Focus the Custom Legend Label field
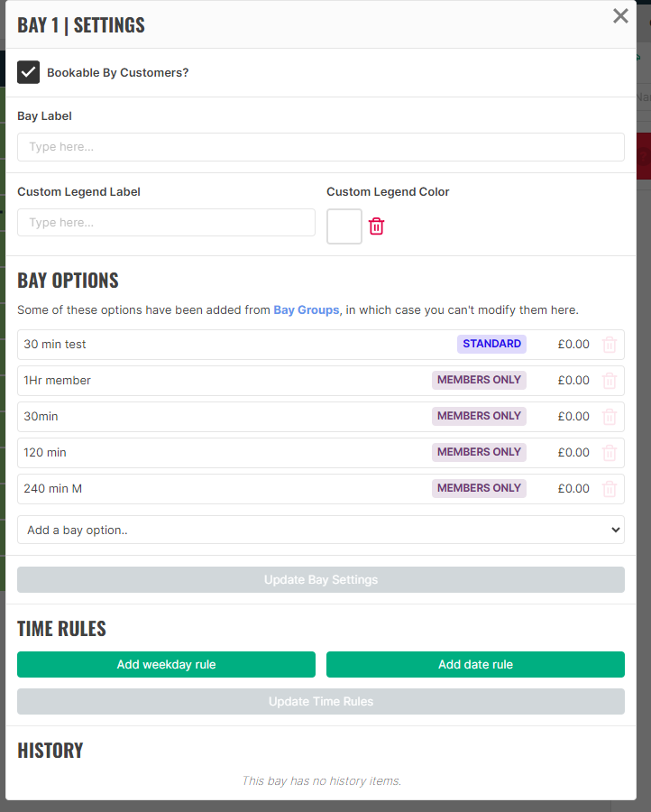 click(x=166, y=223)
